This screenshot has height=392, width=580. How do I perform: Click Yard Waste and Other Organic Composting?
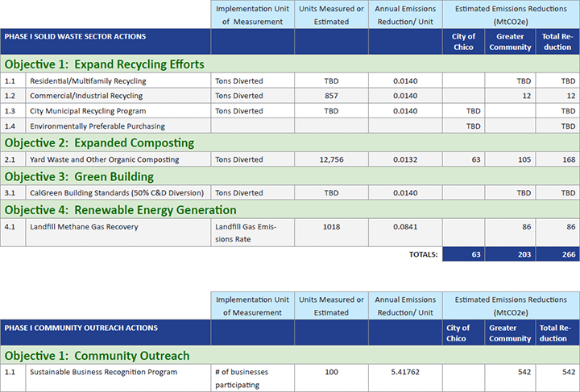(105, 160)
